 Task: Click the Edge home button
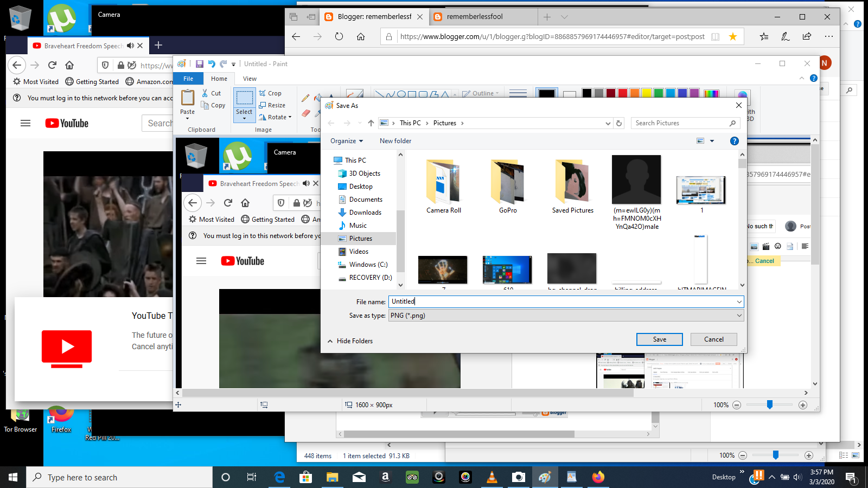[361, 36]
